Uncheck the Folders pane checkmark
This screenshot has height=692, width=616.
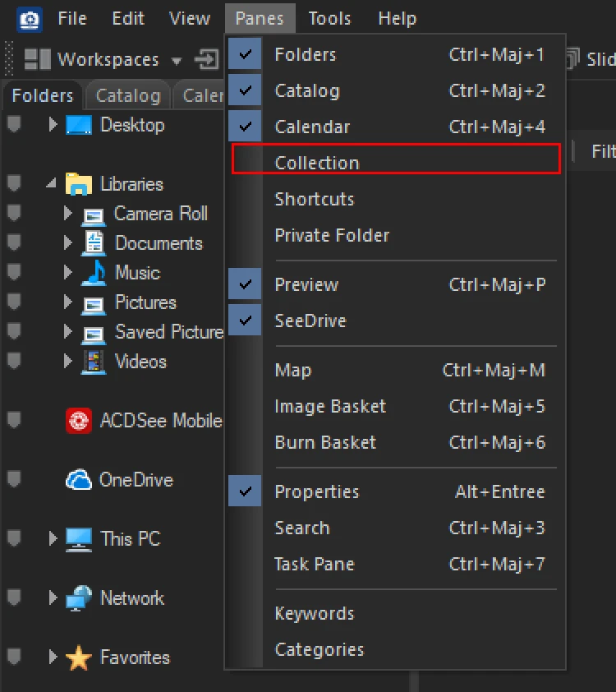click(x=245, y=54)
